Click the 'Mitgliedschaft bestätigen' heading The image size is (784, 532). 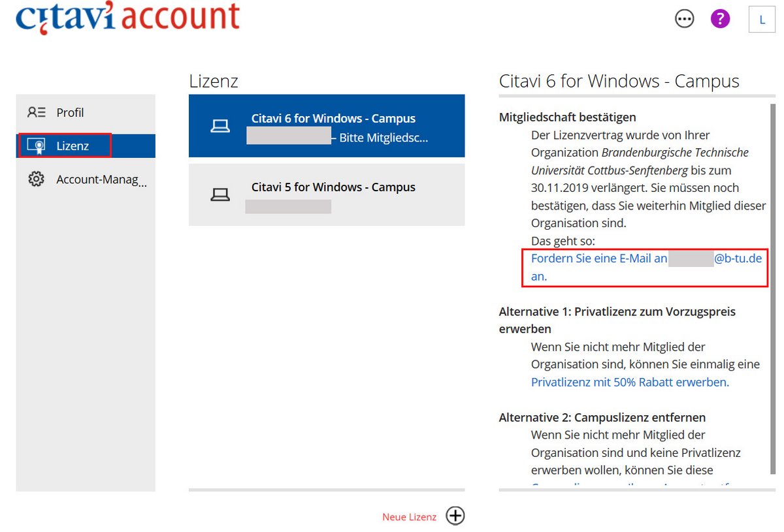pyautogui.click(x=568, y=117)
